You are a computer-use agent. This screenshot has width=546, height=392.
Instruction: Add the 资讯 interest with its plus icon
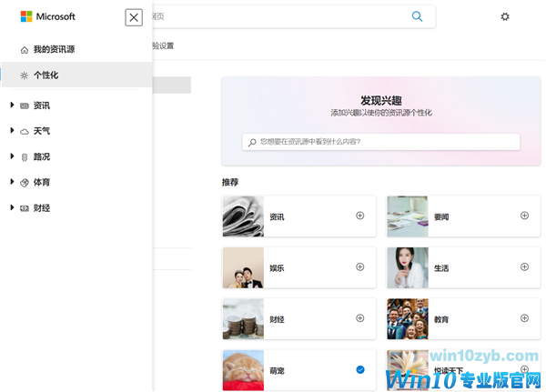point(359,216)
